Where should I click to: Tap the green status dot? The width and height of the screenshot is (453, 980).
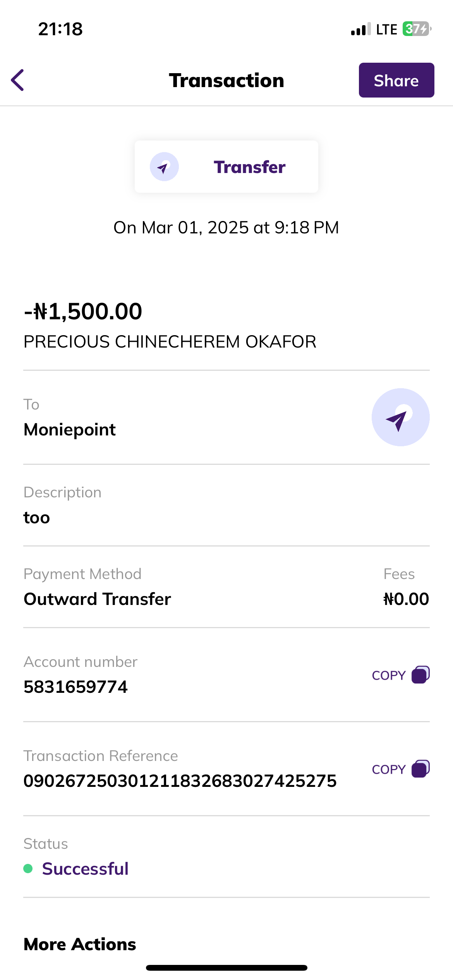28,869
